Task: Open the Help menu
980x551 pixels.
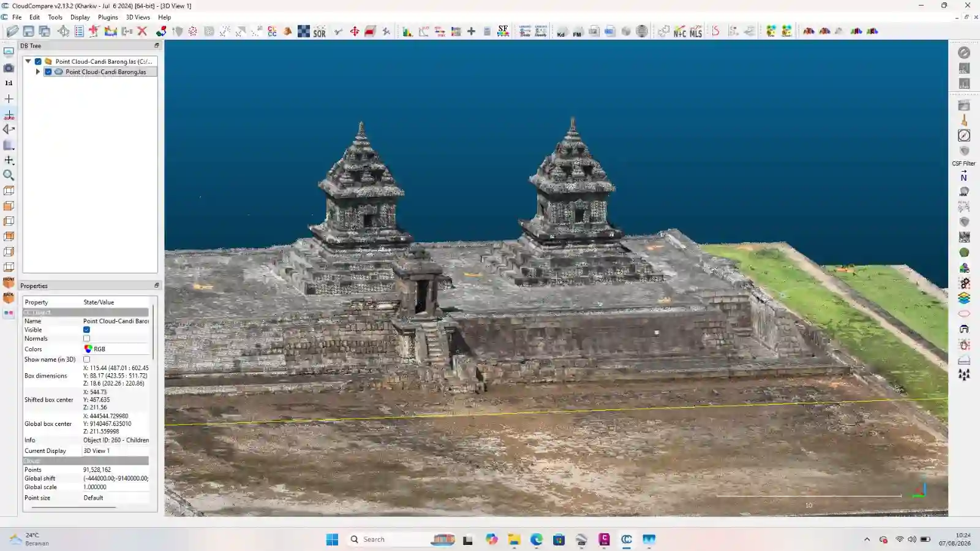Action: click(164, 17)
